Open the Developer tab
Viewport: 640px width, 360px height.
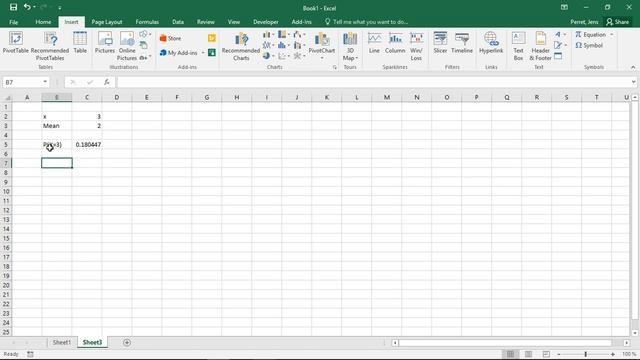point(266,22)
